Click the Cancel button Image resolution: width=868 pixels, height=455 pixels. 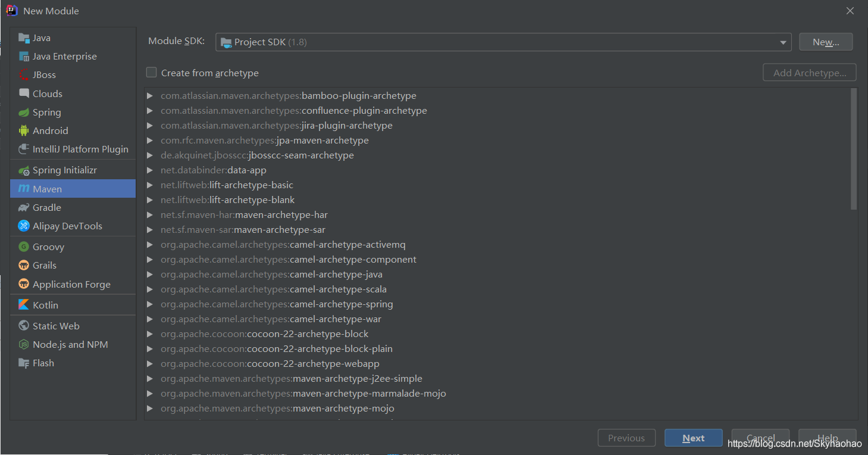(760, 438)
